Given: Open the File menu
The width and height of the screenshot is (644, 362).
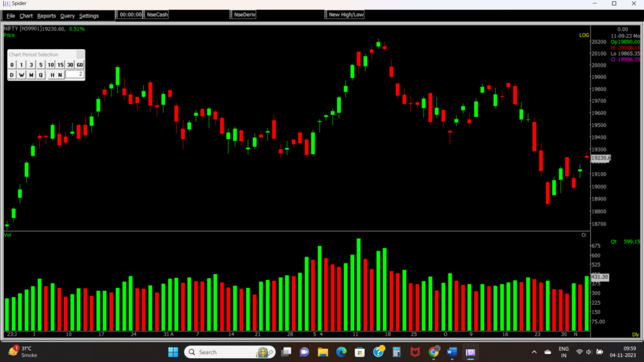Looking at the screenshot, I should pyautogui.click(x=11, y=16).
